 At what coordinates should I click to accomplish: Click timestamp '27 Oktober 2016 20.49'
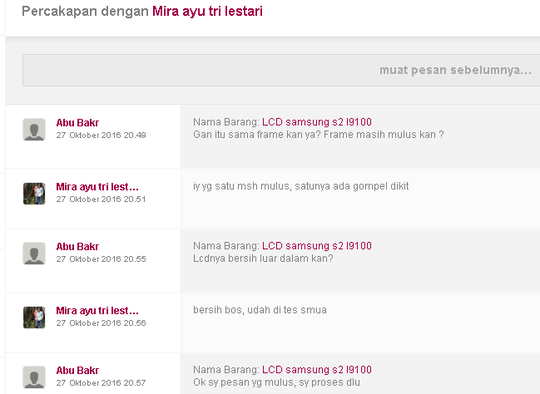click(x=101, y=135)
